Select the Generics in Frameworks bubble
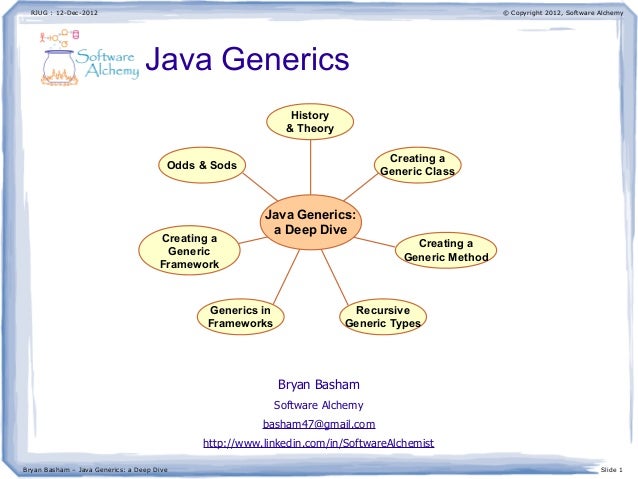This screenshot has width=638, height=479. pyautogui.click(x=240, y=317)
